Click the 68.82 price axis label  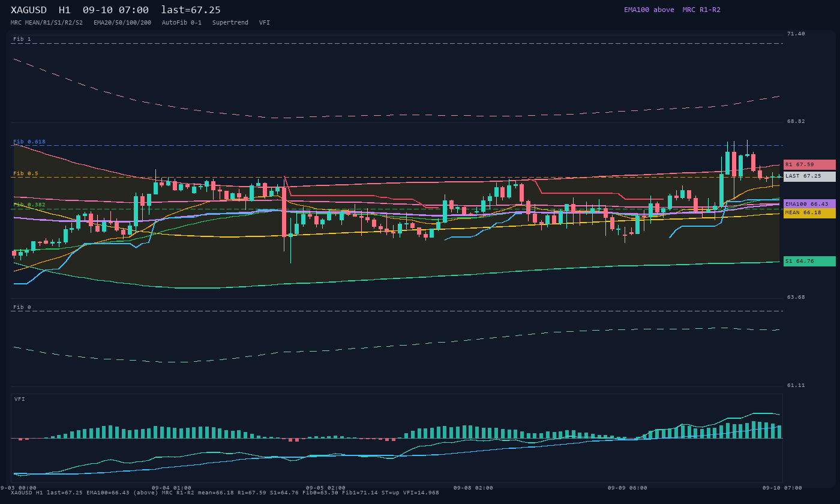pyautogui.click(x=796, y=121)
